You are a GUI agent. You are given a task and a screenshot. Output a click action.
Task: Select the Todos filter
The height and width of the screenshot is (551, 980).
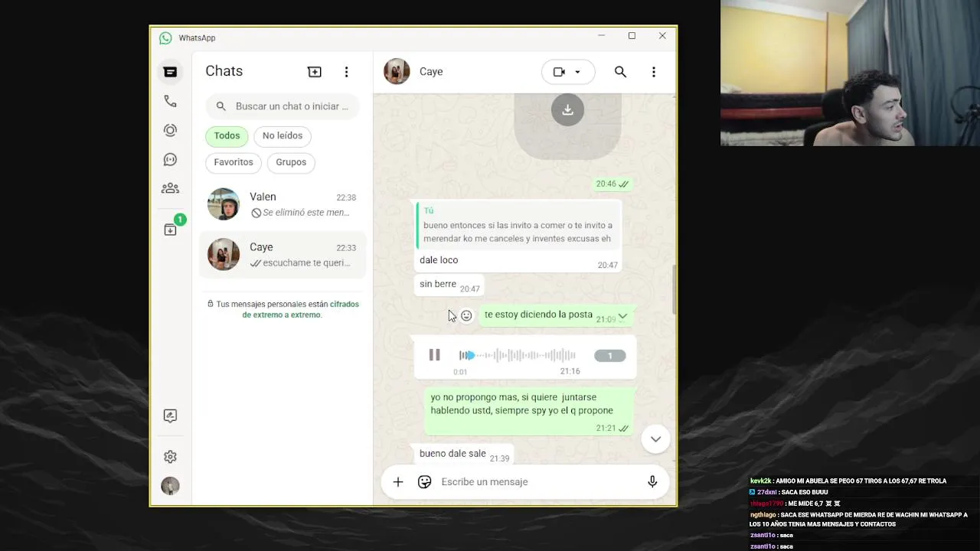click(227, 135)
